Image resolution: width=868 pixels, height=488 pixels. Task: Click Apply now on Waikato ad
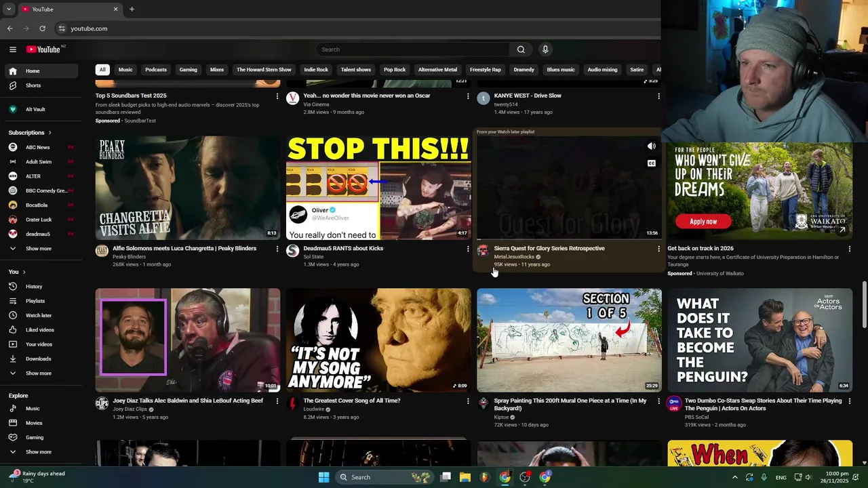pos(703,222)
